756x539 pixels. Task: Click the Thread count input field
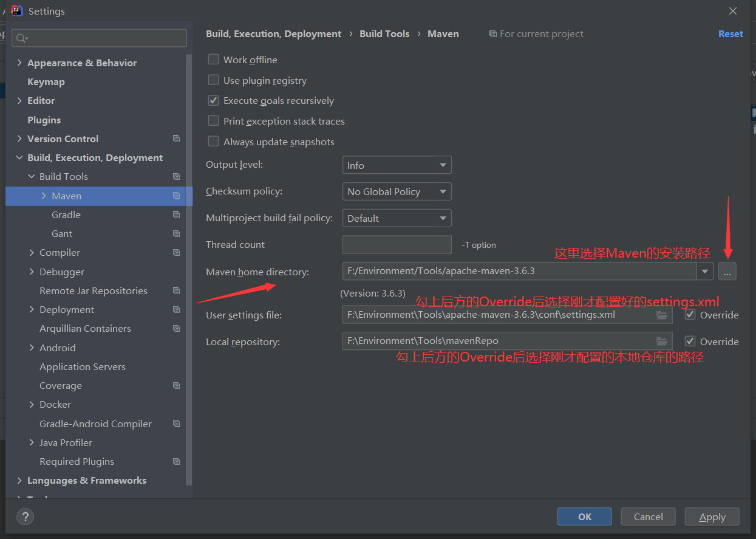pos(397,244)
